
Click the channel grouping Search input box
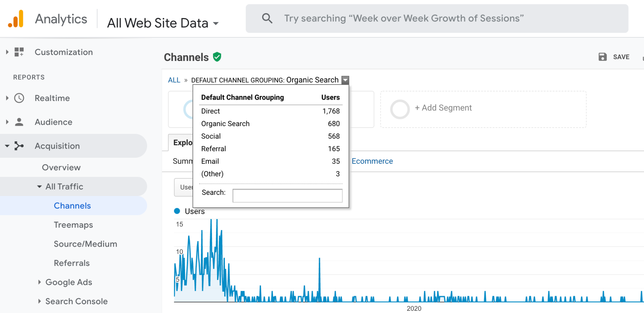[287, 195]
